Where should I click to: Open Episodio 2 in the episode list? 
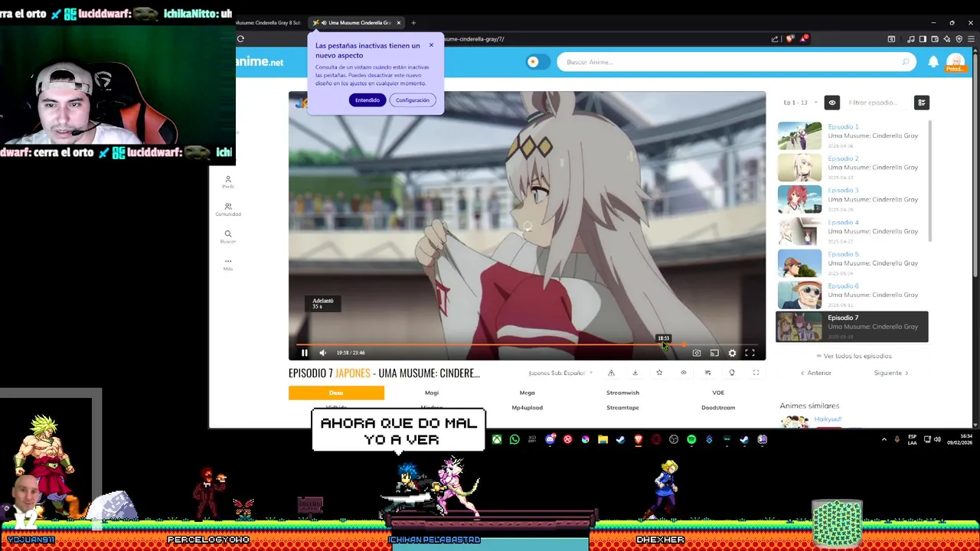tap(852, 167)
